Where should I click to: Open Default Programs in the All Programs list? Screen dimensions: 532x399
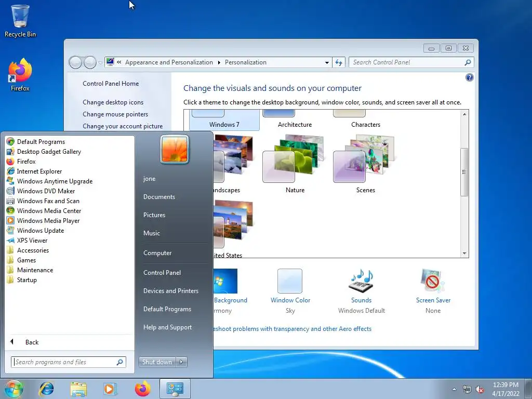[x=41, y=142]
